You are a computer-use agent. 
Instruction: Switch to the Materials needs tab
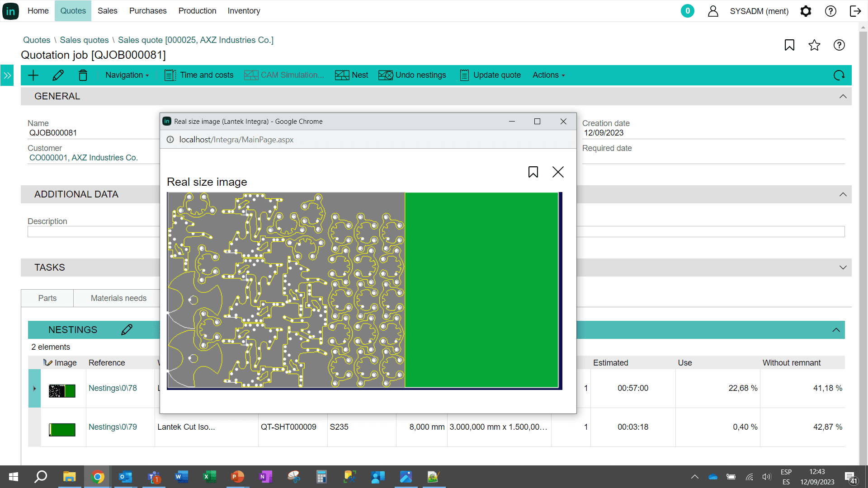[x=118, y=298]
